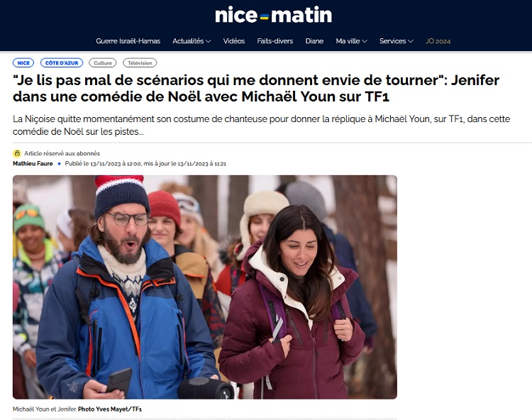This screenshot has height=420, width=532.
Task: Select the CÔTE D'AZUR tag
Action: click(62, 62)
